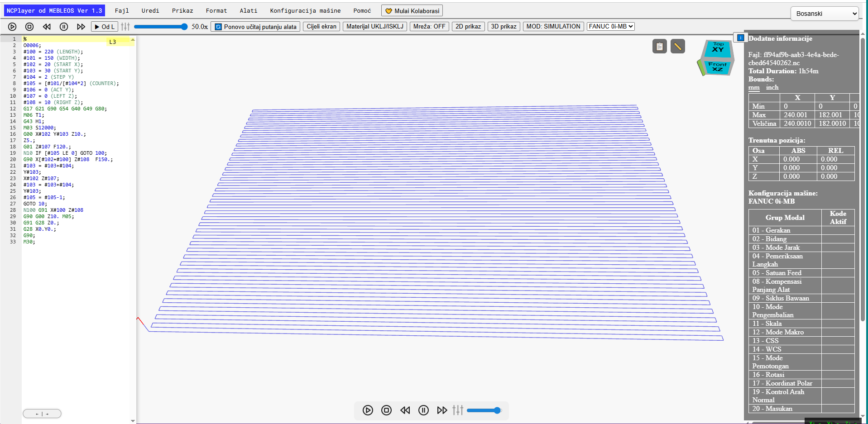Open the FANUC 0i-MB machine dropdown
This screenshot has height=424, width=868.
pyautogui.click(x=610, y=26)
